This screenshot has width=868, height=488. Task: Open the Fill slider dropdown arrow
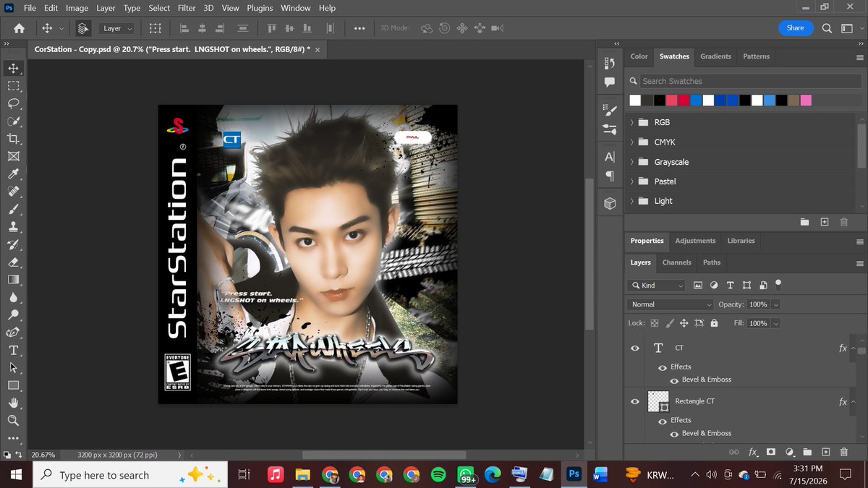pos(776,323)
